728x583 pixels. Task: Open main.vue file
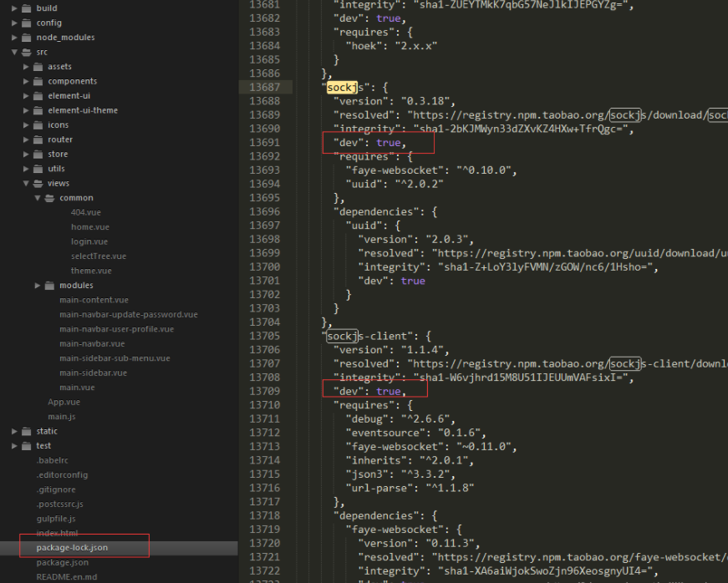pyautogui.click(x=77, y=388)
